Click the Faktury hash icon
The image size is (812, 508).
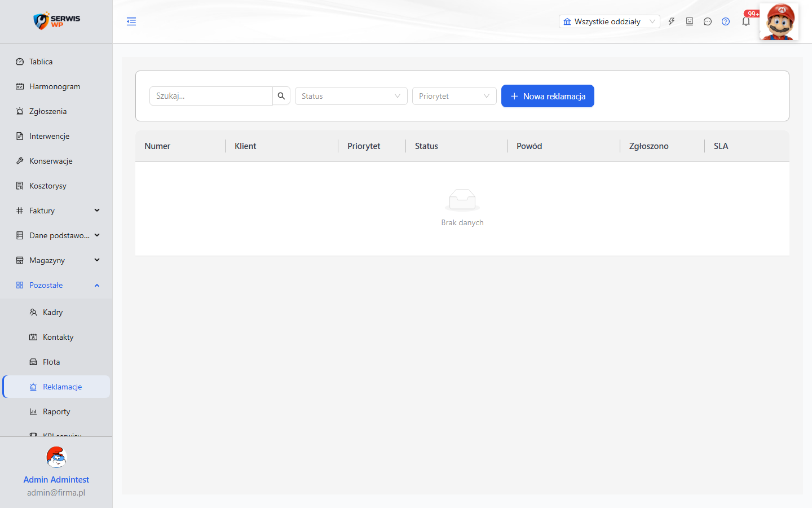(20, 211)
